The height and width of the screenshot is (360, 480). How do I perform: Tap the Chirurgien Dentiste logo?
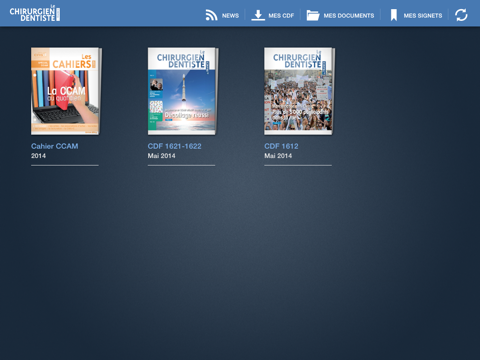coord(35,13)
